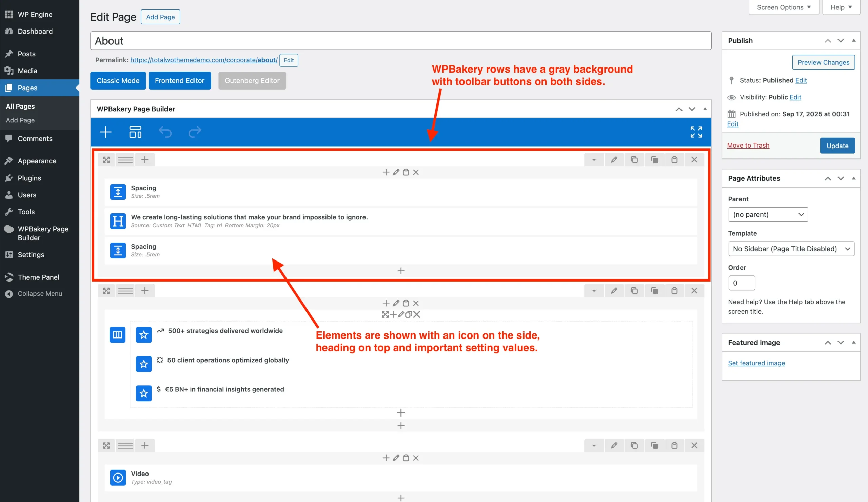Switch WPBakery editor to fullscreen mode

point(696,132)
